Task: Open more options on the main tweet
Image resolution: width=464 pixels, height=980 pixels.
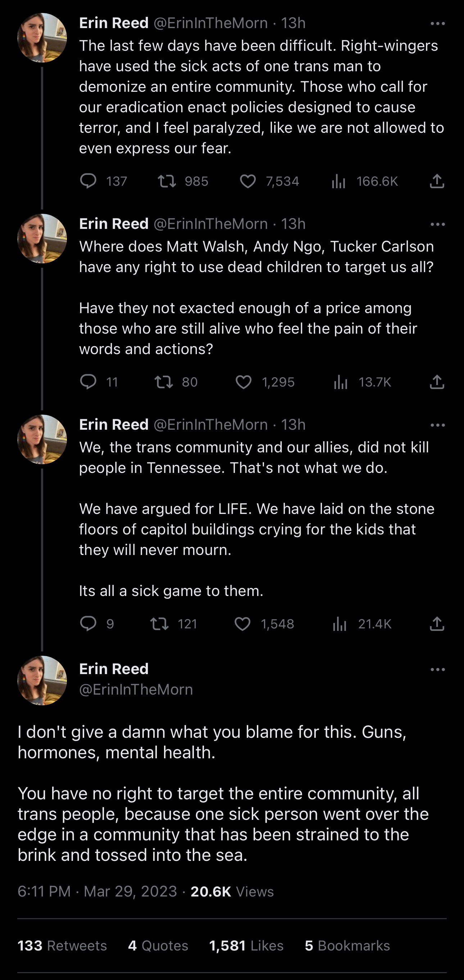Action: coord(437,669)
